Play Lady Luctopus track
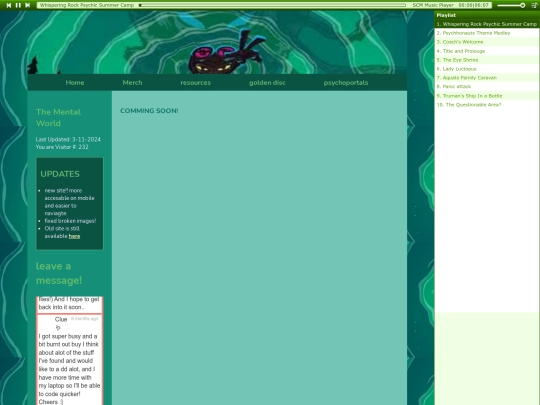The height and width of the screenshot is (405, 540). coord(487,69)
